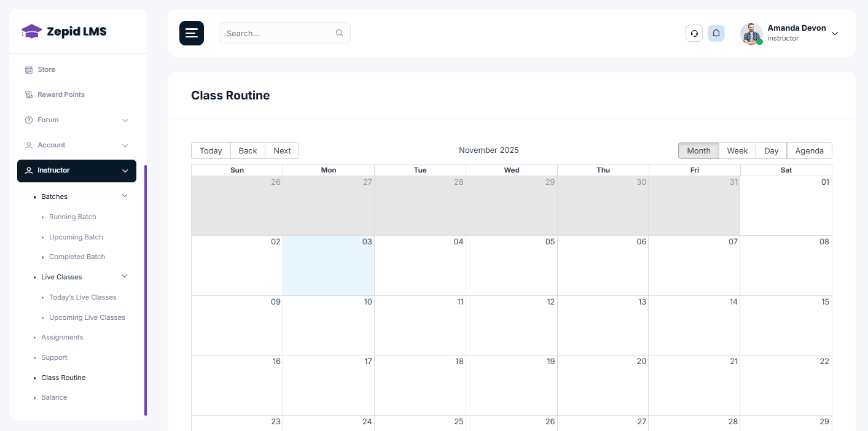The image size is (868, 431).
Task: Switch the calendar to Week view
Action: tap(737, 150)
